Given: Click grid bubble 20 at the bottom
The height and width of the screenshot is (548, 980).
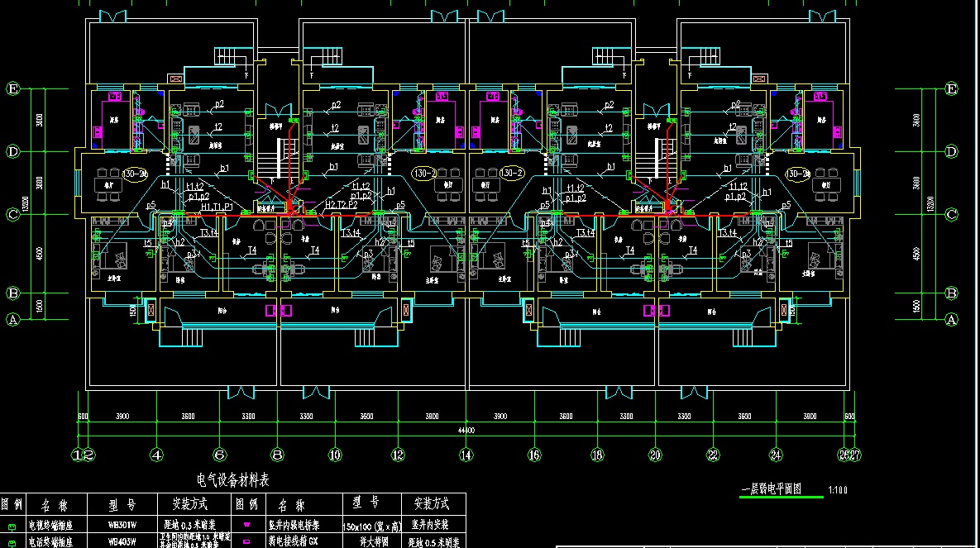Looking at the screenshot, I should 656,455.
